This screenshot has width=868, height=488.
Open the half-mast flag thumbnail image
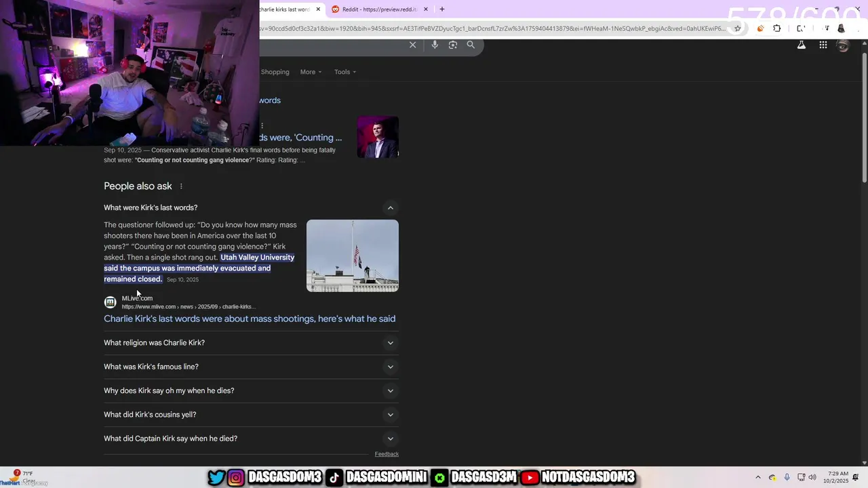(353, 256)
